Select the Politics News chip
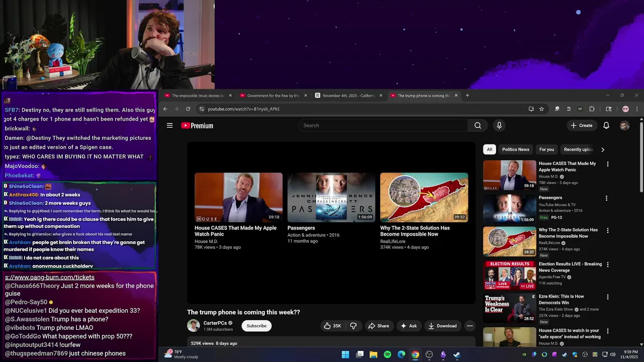Image resolution: width=644 pixels, height=362 pixels. coord(516,149)
